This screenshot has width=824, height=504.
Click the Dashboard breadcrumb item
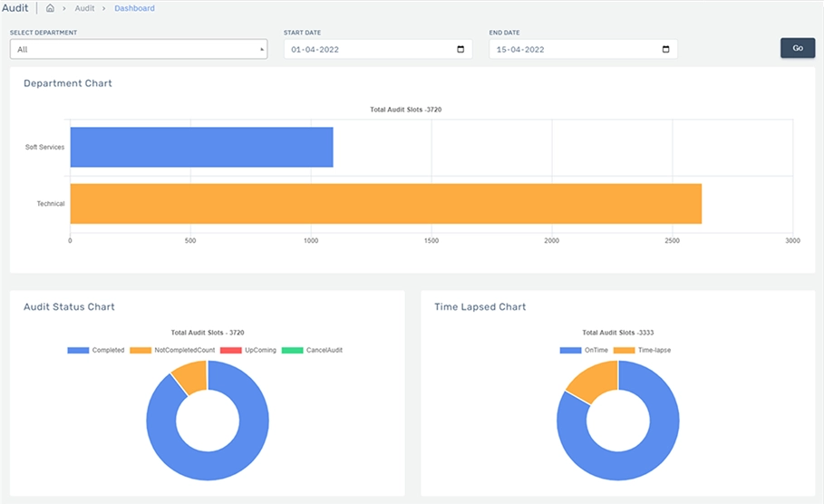point(134,8)
